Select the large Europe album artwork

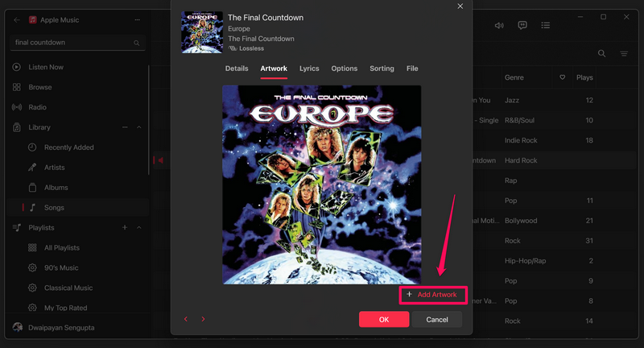pyautogui.click(x=321, y=184)
